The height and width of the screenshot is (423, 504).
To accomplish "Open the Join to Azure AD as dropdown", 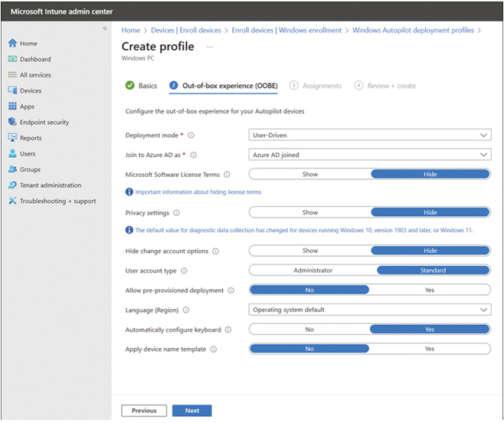I will point(370,155).
